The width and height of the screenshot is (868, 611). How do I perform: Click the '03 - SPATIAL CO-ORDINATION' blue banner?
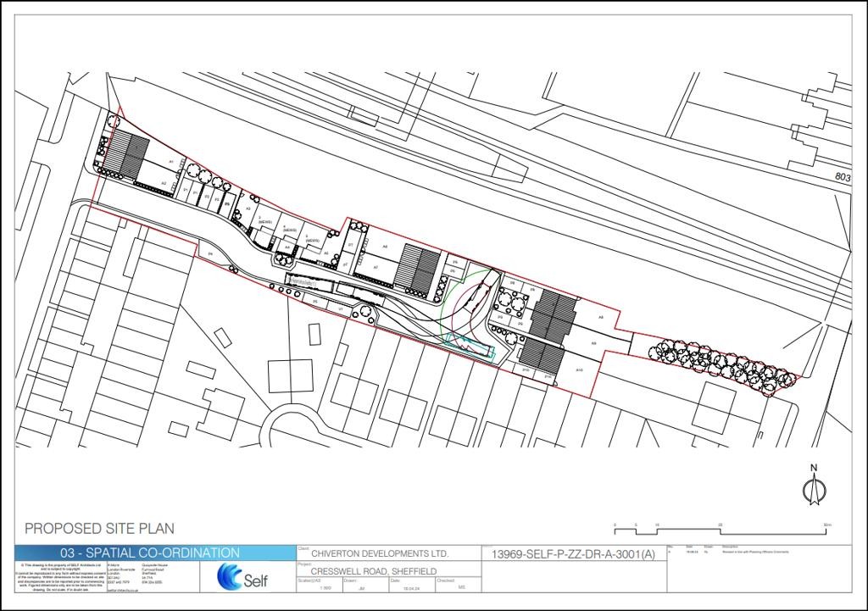(x=155, y=553)
